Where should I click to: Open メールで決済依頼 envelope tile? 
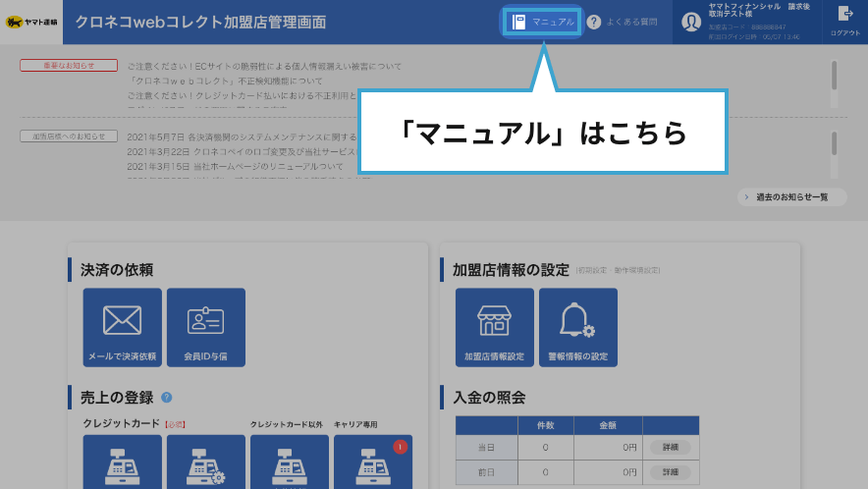(x=123, y=327)
